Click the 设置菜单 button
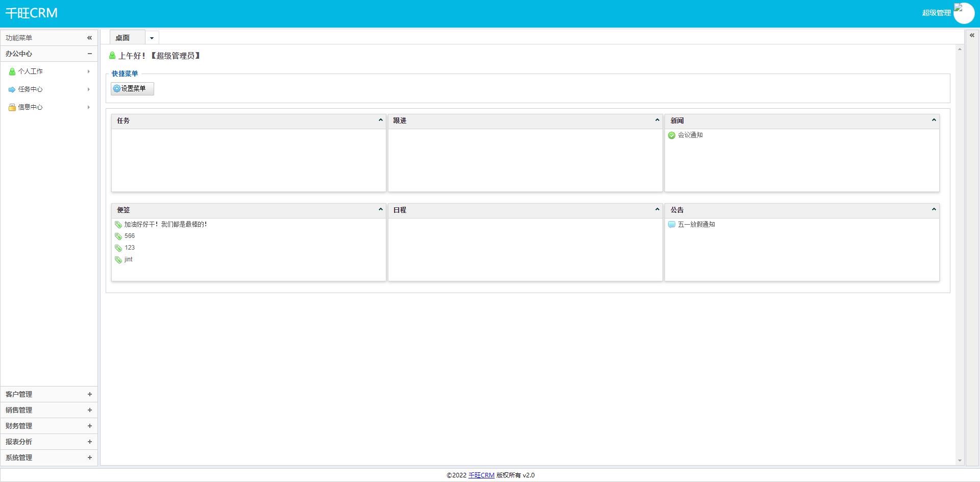Image resolution: width=980 pixels, height=482 pixels. (132, 88)
